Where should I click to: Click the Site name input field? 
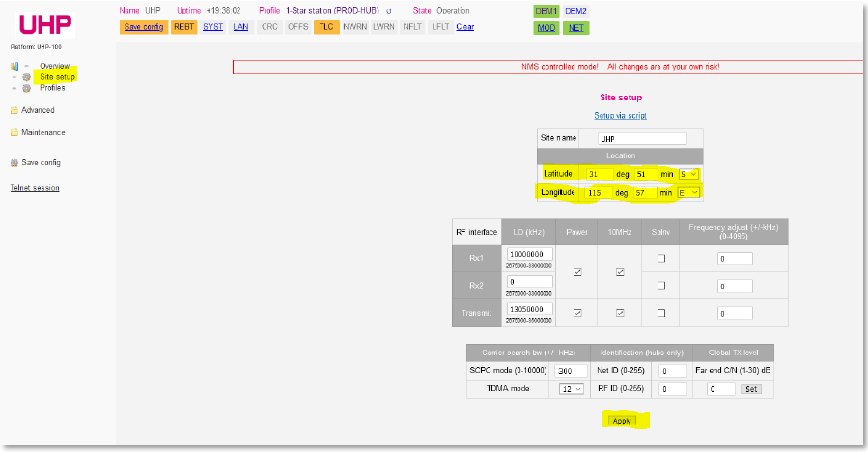pos(642,139)
